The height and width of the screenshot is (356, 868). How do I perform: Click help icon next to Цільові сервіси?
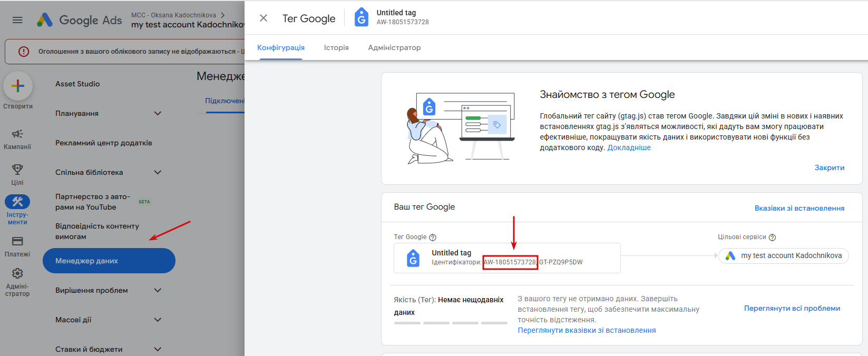772,238
